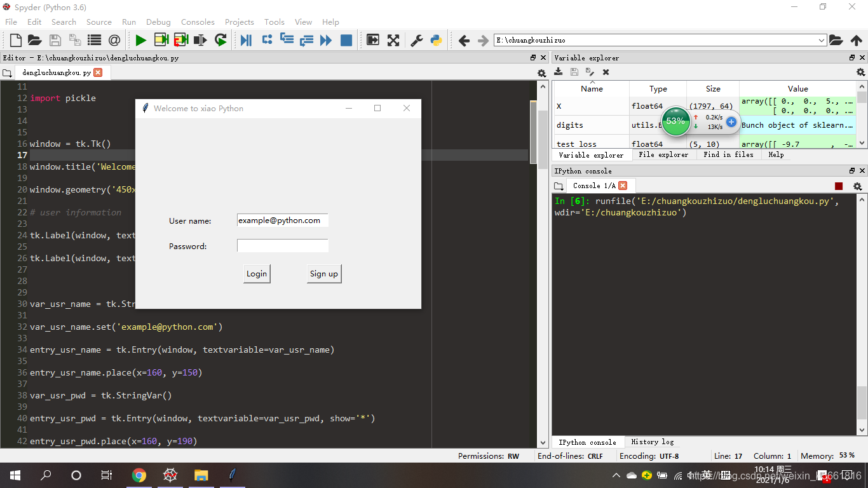Open editor browse tabs folder button
Image resolution: width=868 pixels, height=488 pixels.
[x=7, y=73]
